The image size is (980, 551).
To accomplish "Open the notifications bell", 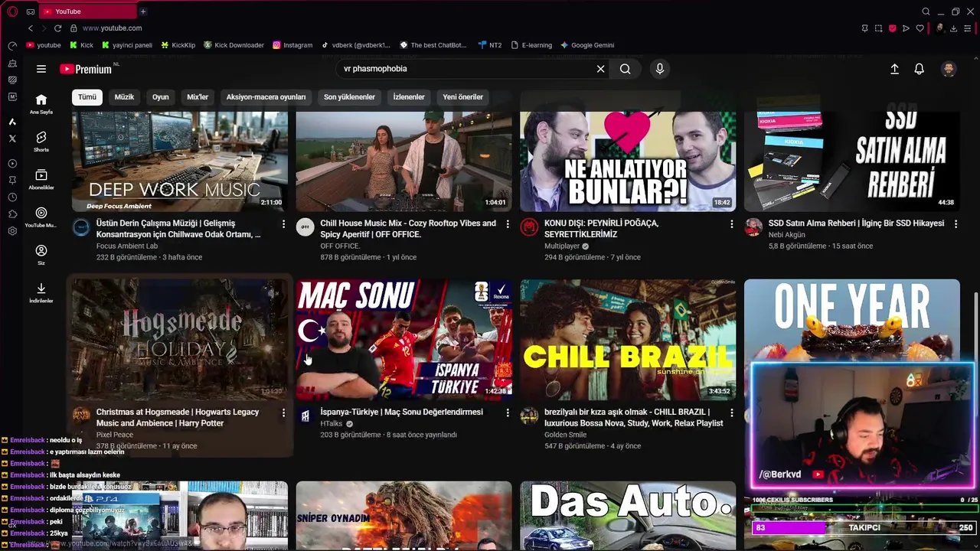I will pos(920,69).
